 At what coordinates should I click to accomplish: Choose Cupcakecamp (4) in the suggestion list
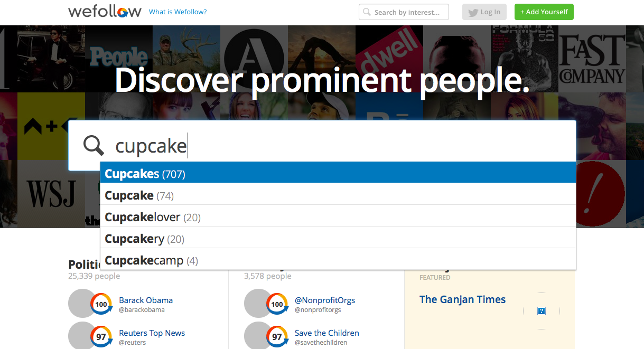coord(338,260)
